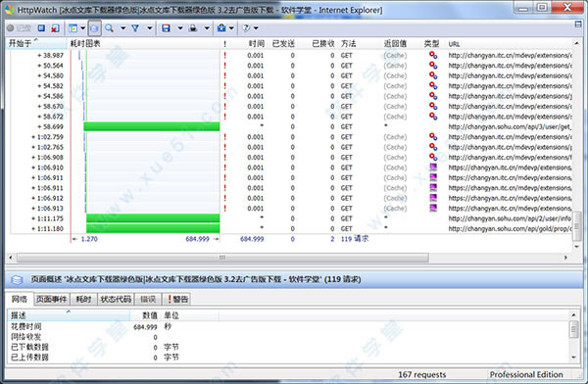Click the green timing bar of the +1:11.180 row

point(153,228)
